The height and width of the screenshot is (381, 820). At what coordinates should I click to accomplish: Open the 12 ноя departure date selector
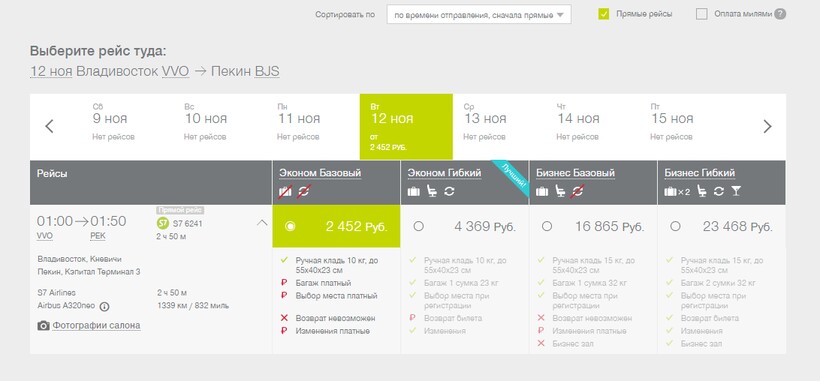(x=51, y=72)
